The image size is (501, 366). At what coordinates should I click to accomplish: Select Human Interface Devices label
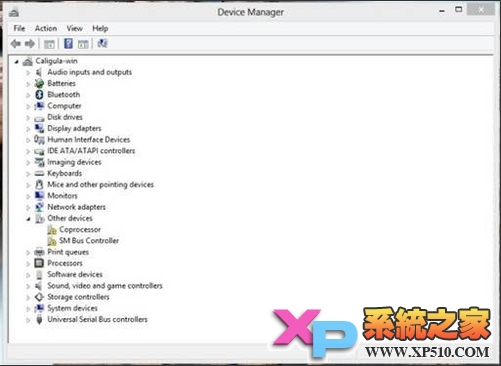89,139
